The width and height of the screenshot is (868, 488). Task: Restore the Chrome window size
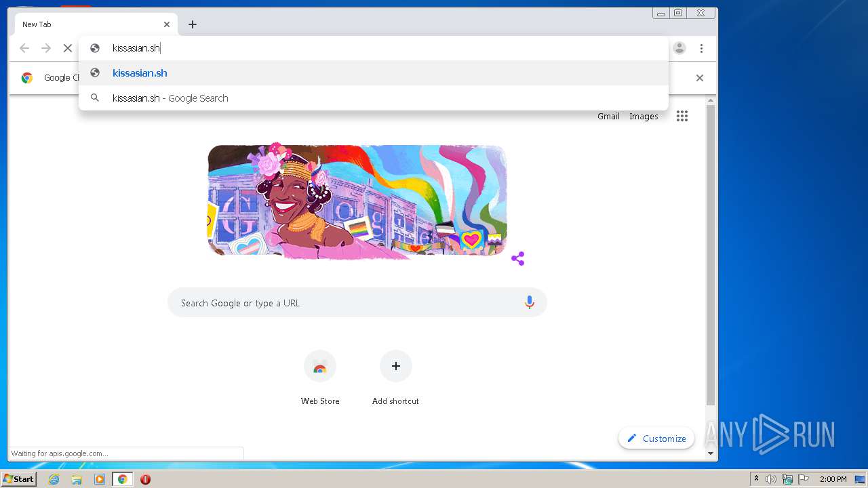click(x=678, y=13)
